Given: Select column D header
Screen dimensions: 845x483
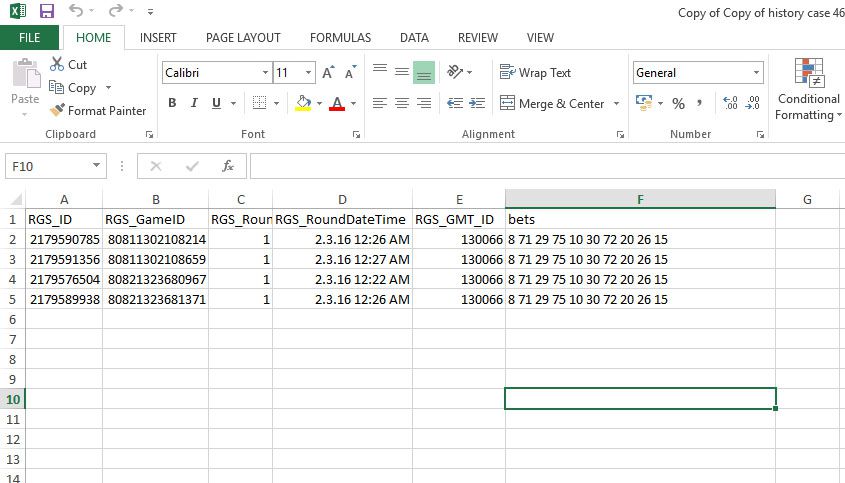Looking at the screenshot, I should click(342, 199).
